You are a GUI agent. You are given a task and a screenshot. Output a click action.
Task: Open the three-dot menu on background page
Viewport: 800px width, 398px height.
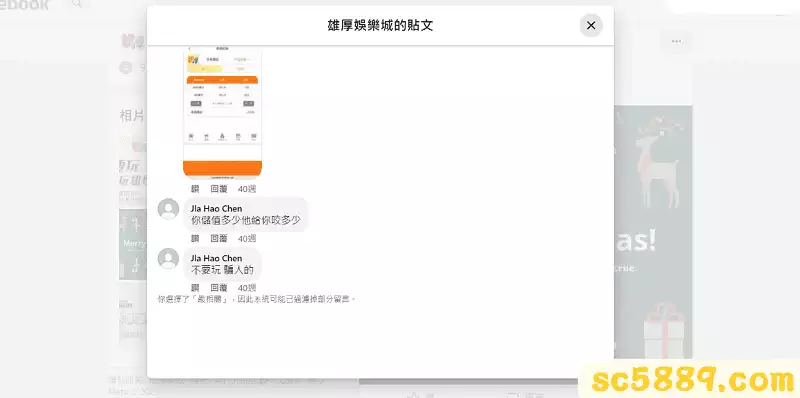click(676, 41)
